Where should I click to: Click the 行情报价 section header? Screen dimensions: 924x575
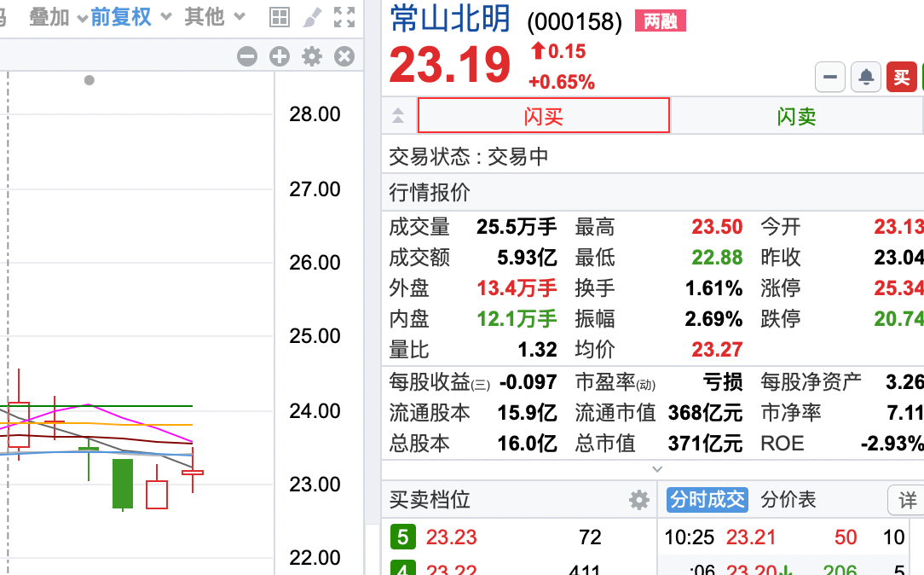[x=429, y=192]
